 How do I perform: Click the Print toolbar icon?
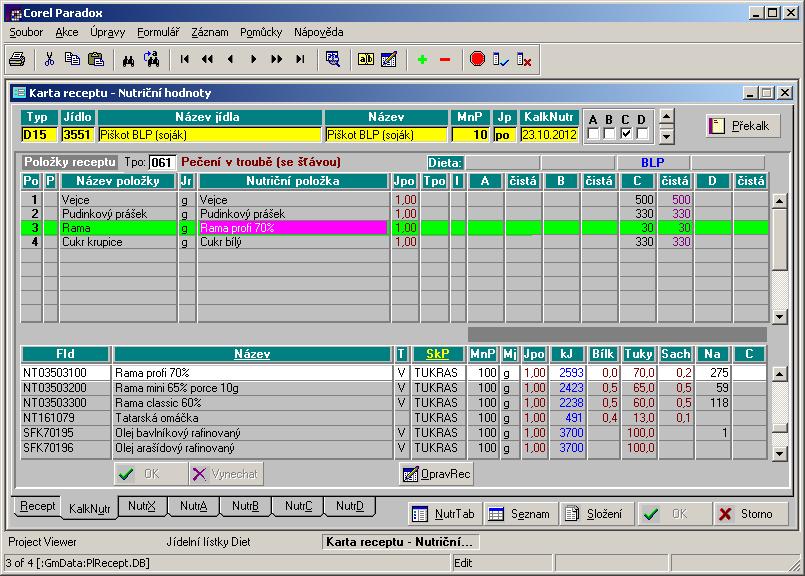17,60
